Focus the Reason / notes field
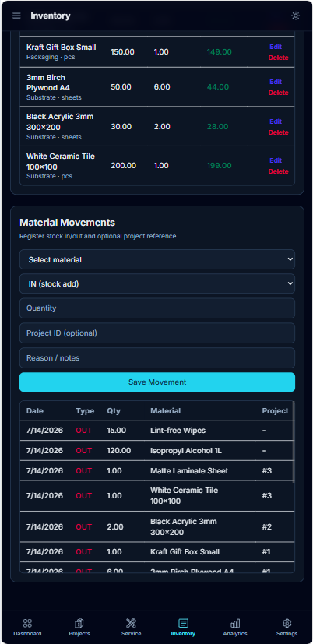 tap(157, 357)
